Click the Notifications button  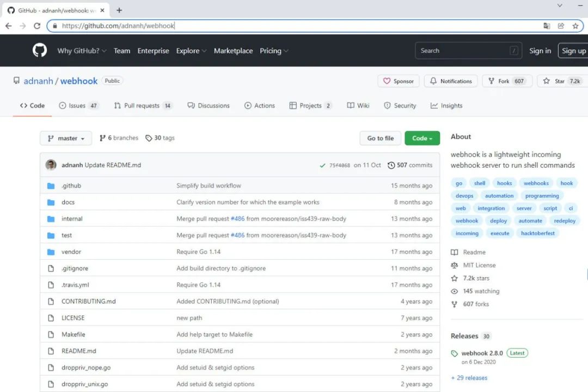pyautogui.click(x=451, y=81)
